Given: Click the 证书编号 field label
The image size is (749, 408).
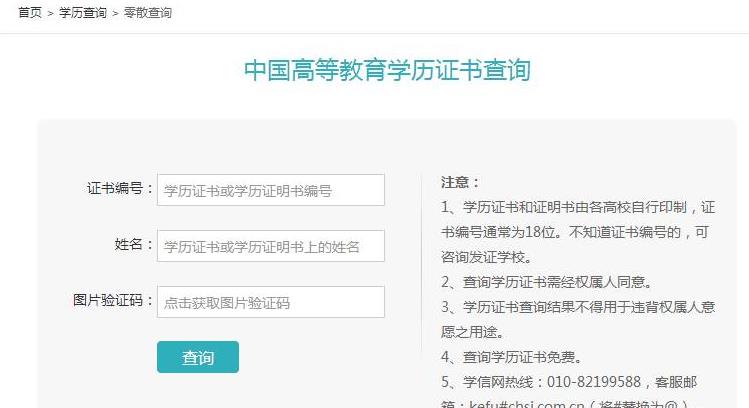Looking at the screenshot, I should (x=113, y=189).
